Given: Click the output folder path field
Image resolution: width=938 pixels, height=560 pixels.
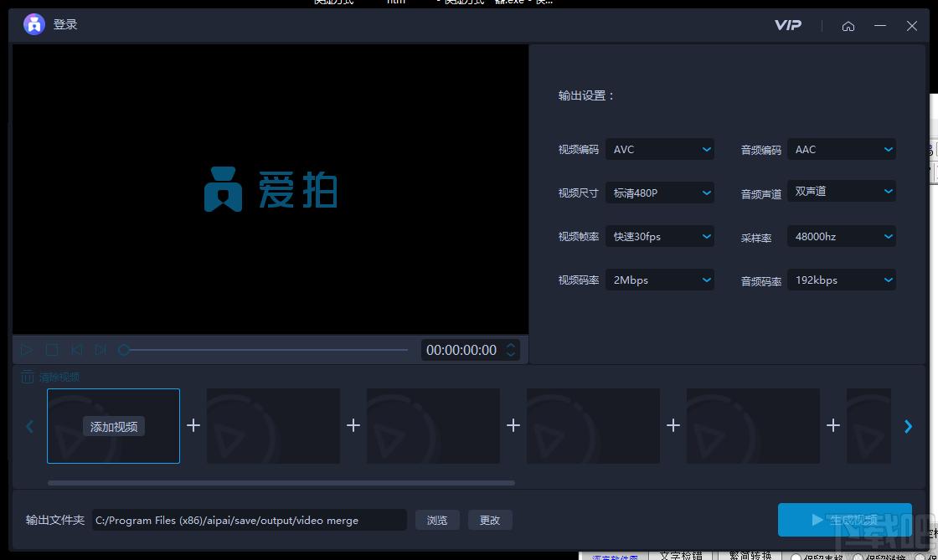Looking at the screenshot, I should (x=250, y=520).
